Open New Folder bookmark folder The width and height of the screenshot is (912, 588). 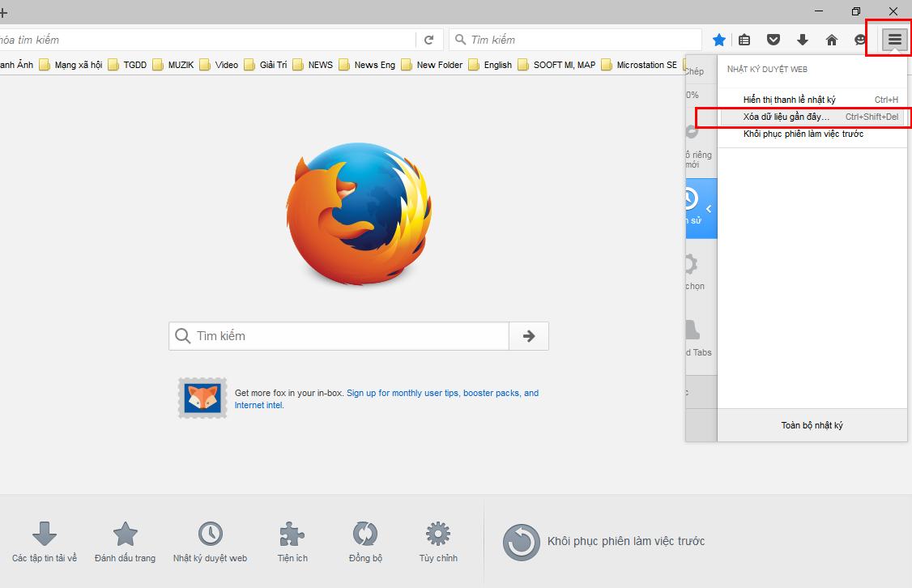coord(433,65)
